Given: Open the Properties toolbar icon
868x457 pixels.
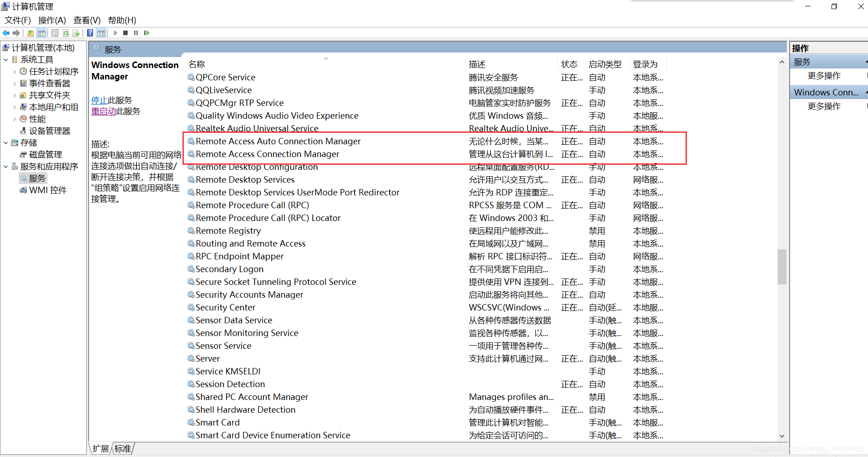Looking at the screenshot, I should (x=55, y=33).
